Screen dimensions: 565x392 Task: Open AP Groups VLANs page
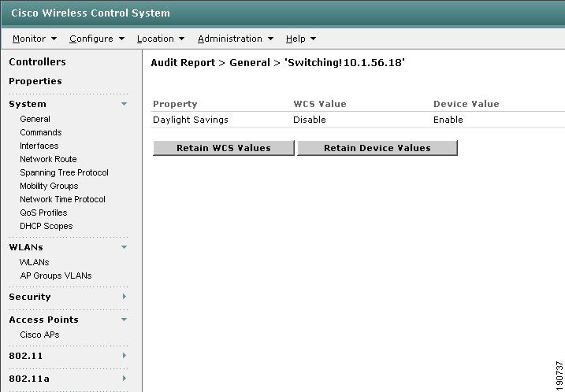[x=56, y=276]
